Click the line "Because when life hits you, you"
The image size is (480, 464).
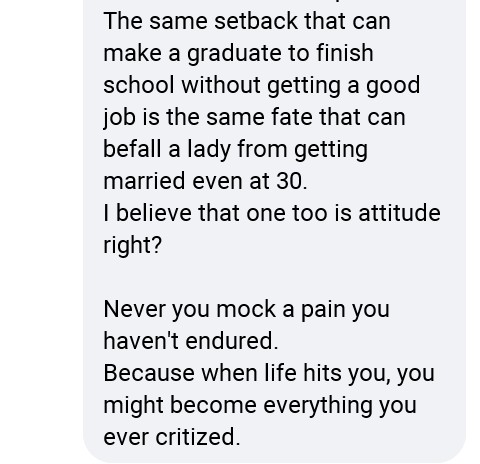click(x=269, y=374)
